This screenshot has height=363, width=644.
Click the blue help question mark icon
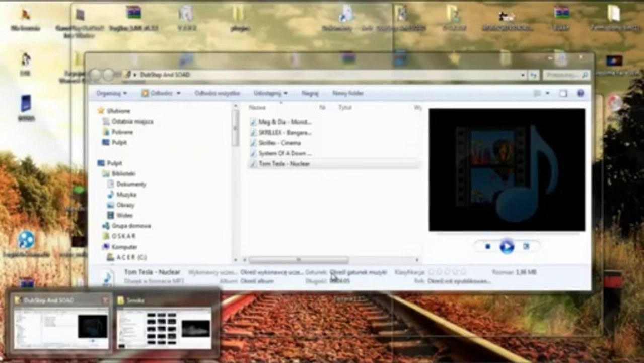pos(580,93)
